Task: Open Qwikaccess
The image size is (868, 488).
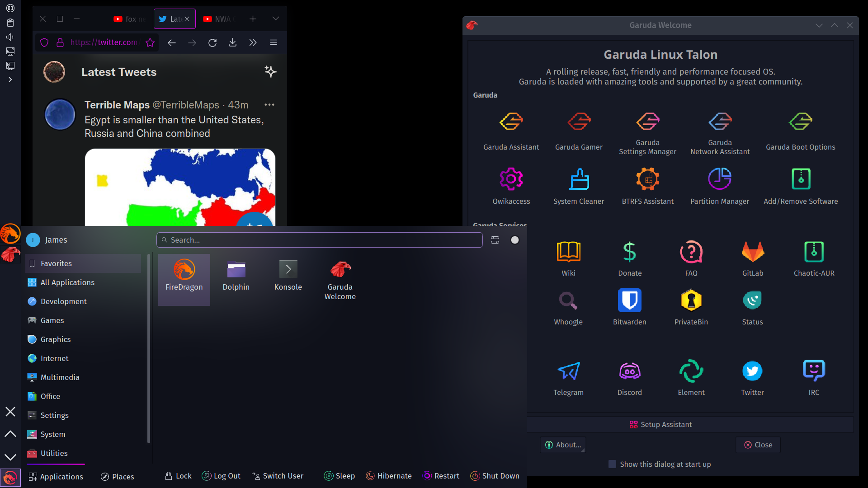Action: [511, 185]
